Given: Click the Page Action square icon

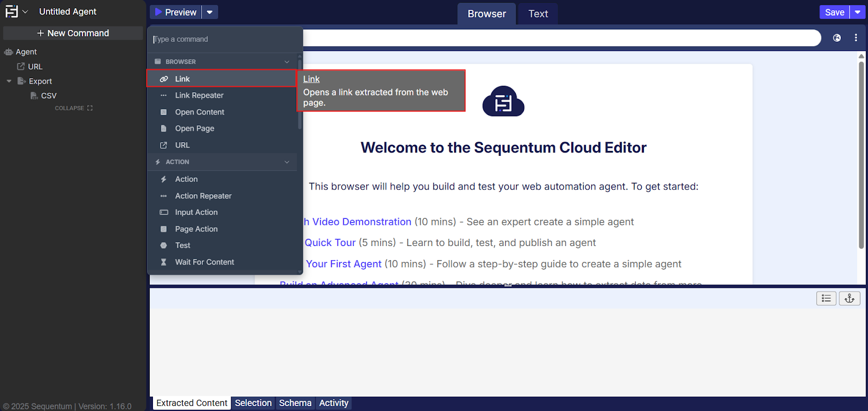Looking at the screenshot, I should coord(164,229).
